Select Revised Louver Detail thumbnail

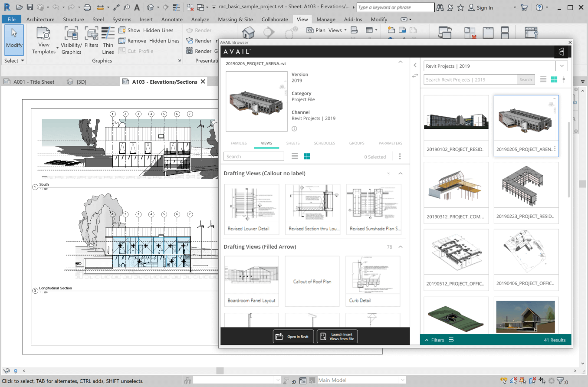pyautogui.click(x=252, y=210)
